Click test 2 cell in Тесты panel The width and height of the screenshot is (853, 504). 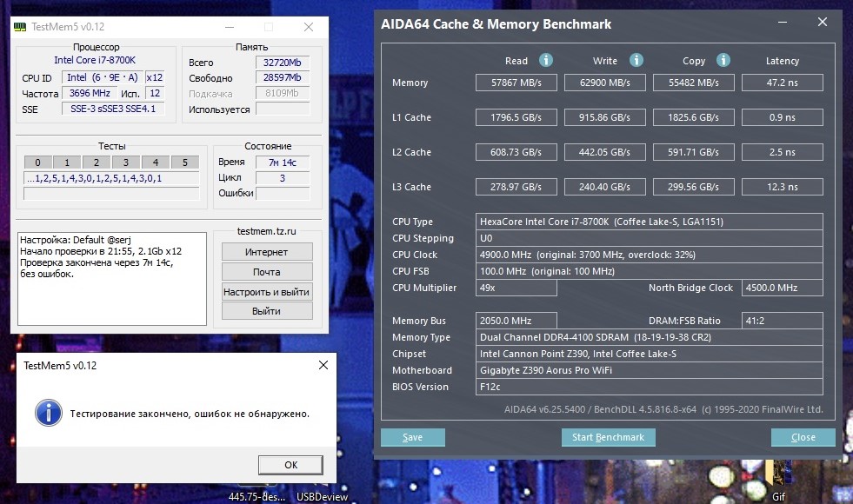point(97,162)
